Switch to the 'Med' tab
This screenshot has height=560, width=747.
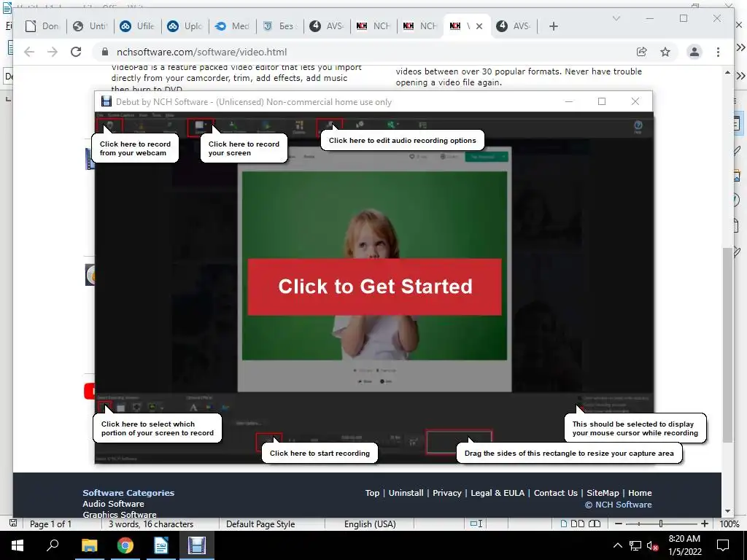point(233,26)
